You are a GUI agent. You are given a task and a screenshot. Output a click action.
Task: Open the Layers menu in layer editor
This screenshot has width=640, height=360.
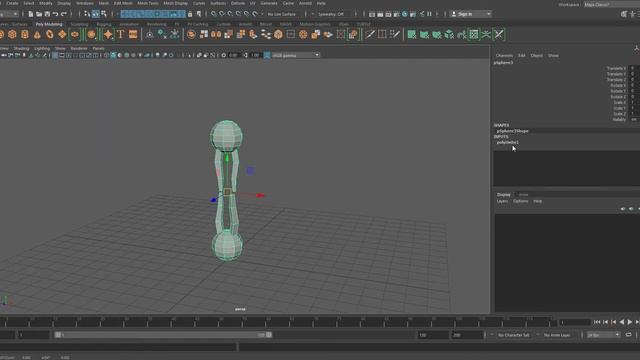(x=502, y=201)
